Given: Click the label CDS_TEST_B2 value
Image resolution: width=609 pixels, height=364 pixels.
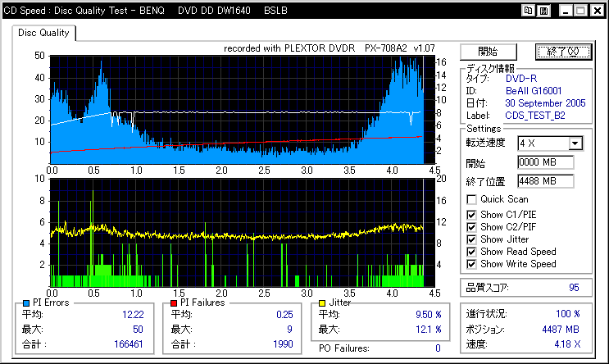Looking at the screenshot, I should pyautogui.click(x=535, y=116).
